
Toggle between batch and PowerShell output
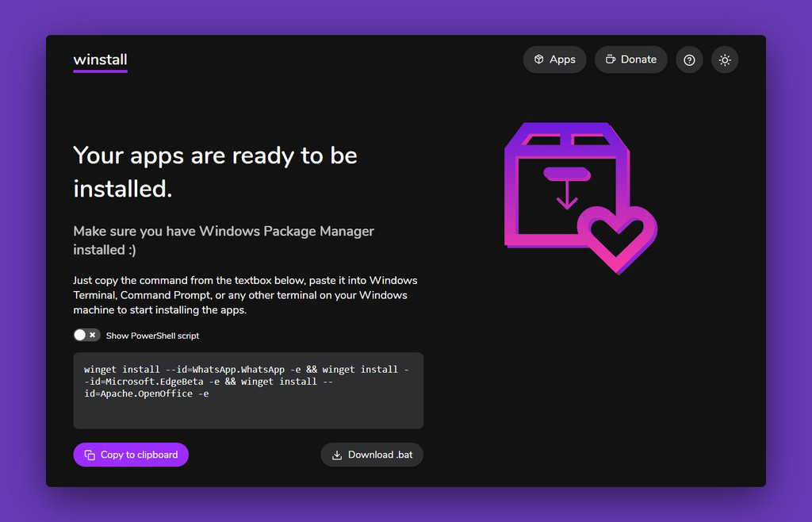coord(86,335)
